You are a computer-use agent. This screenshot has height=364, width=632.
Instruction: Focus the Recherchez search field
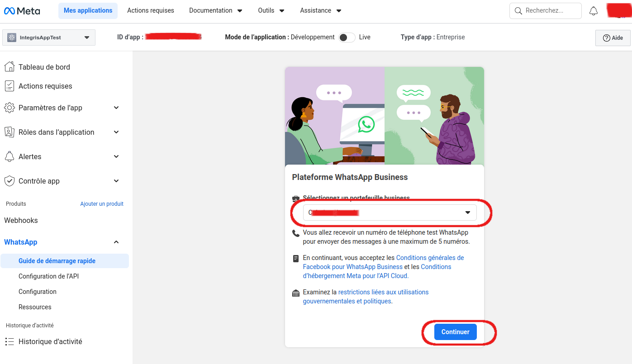coord(546,11)
